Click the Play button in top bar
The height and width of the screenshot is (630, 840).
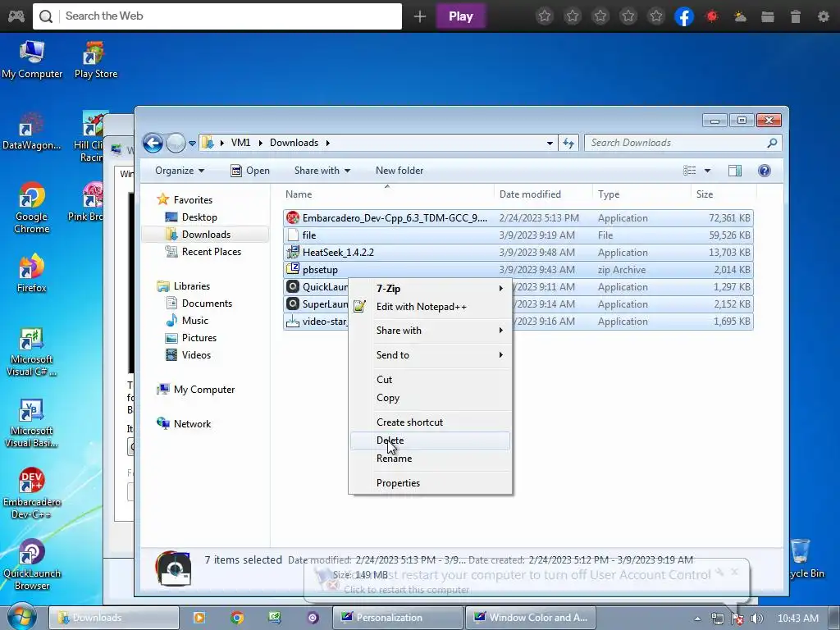[461, 16]
